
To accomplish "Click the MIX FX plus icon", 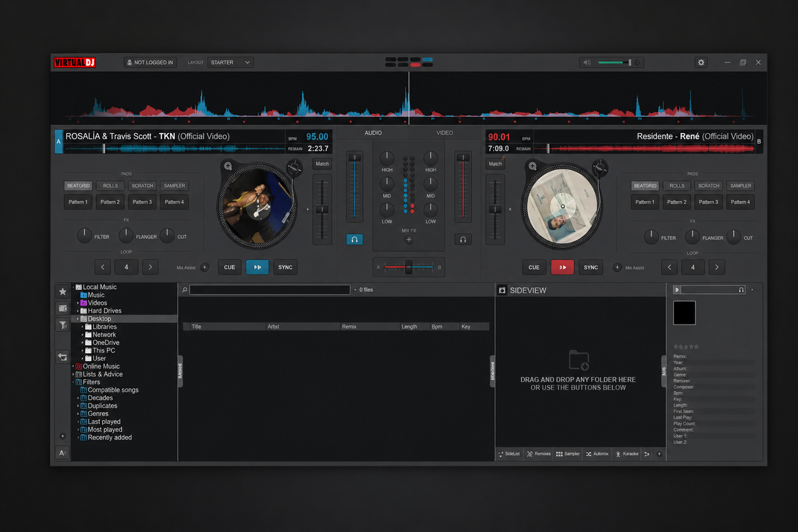I will (409, 239).
